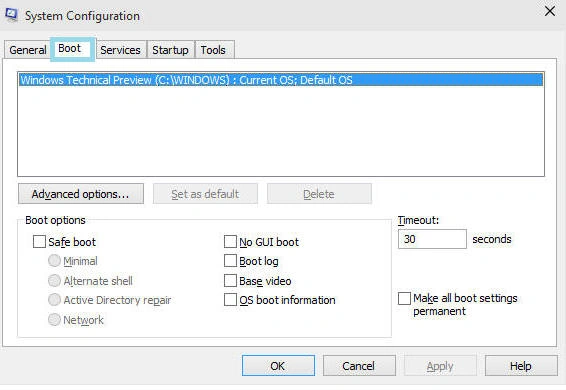Image resolution: width=566 pixels, height=390 pixels.
Task: Open the Services tab
Action: 121,50
